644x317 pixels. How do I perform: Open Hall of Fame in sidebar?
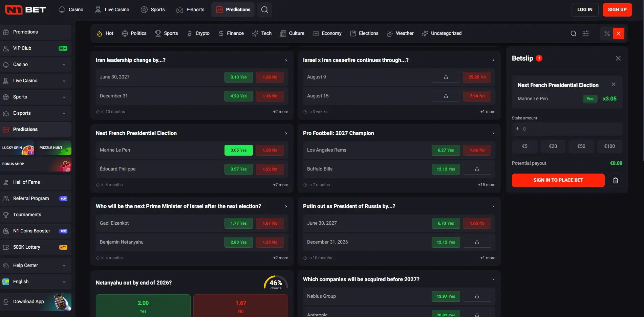(x=36, y=182)
